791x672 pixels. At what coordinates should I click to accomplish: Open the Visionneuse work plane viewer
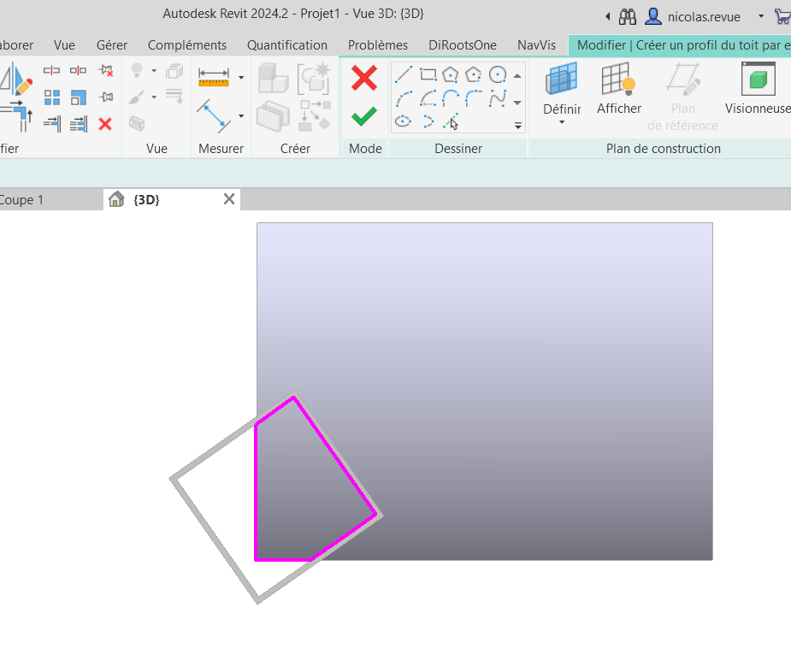[x=758, y=88]
